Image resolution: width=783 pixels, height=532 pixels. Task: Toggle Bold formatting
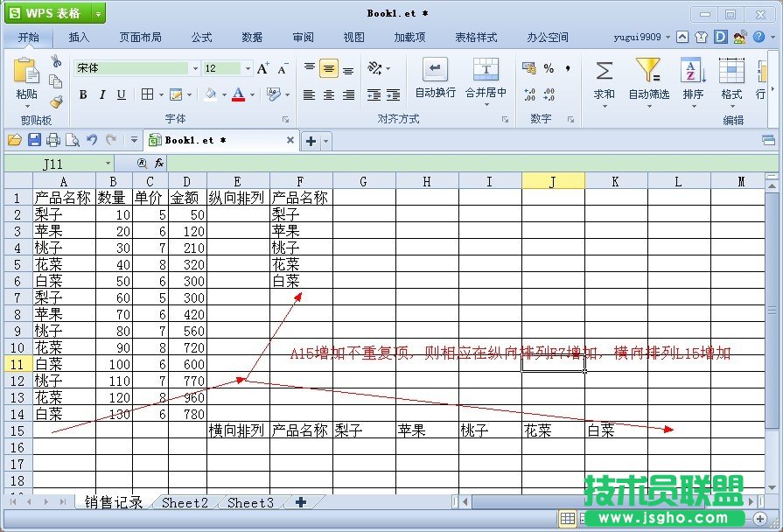(84, 94)
